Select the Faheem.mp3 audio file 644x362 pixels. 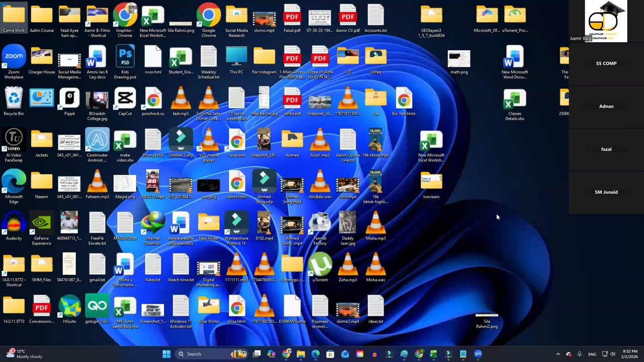tap(97, 186)
